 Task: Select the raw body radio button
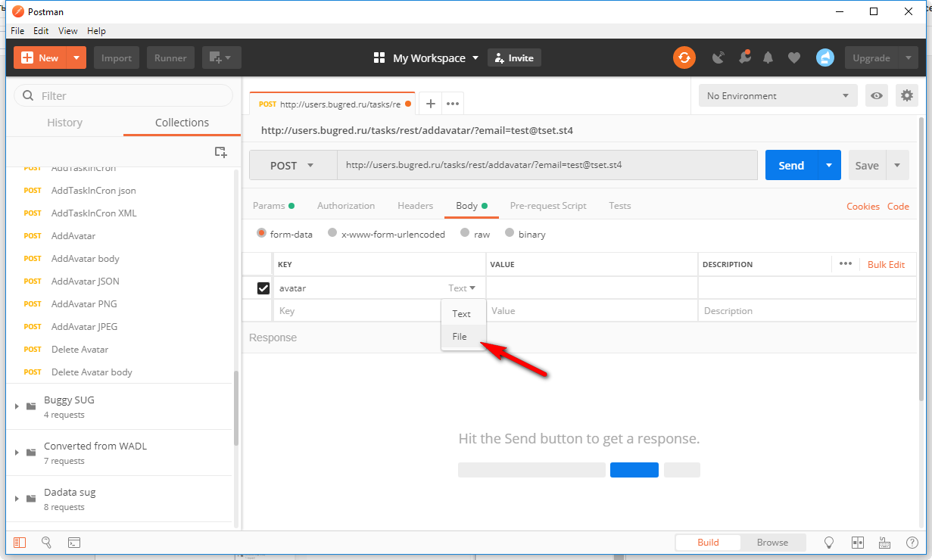coord(466,234)
